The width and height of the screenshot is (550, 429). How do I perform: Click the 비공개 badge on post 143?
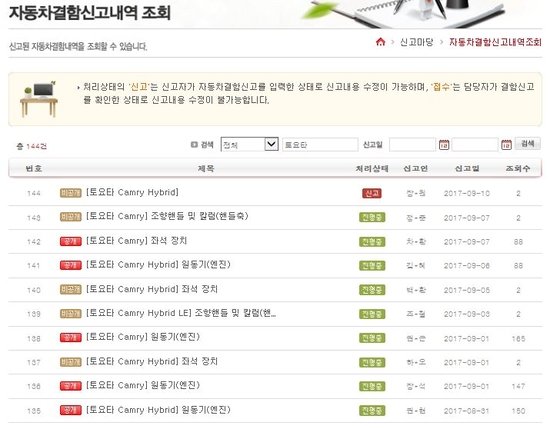(x=71, y=217)
